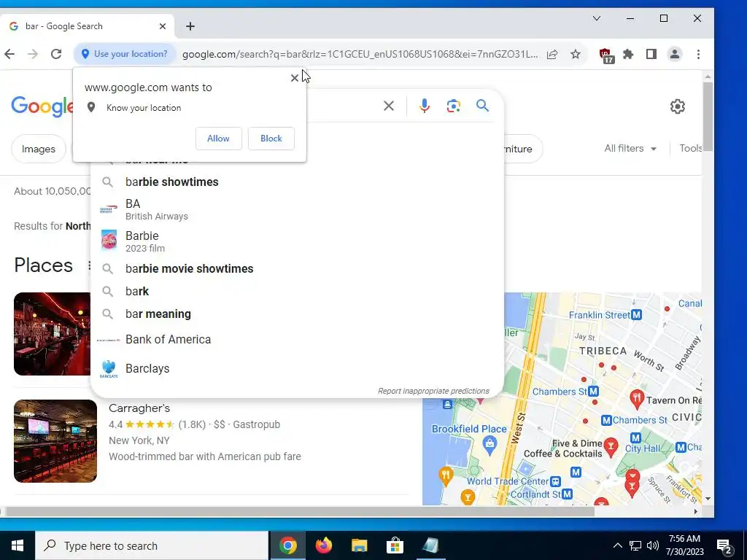Screen dimensions: 747x560
Task: Choose the Barclays suggestion
Action: coord(297,368)
